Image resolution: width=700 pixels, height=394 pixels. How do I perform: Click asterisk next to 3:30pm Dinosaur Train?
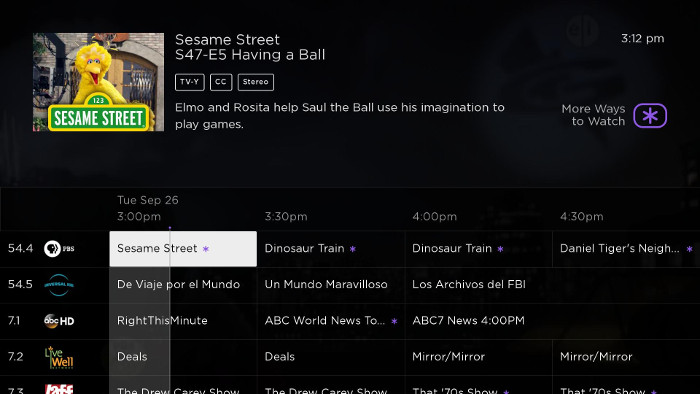click(353, 249)
